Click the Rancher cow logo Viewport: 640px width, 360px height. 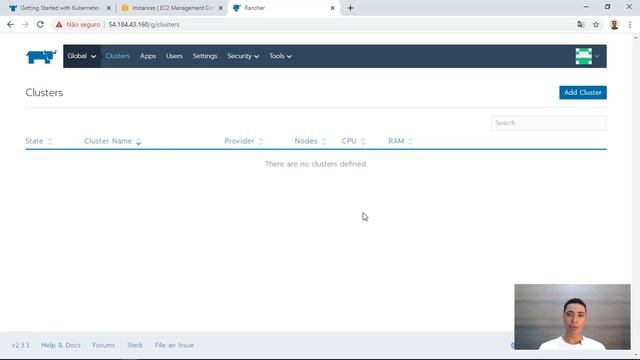click(41, 56)
